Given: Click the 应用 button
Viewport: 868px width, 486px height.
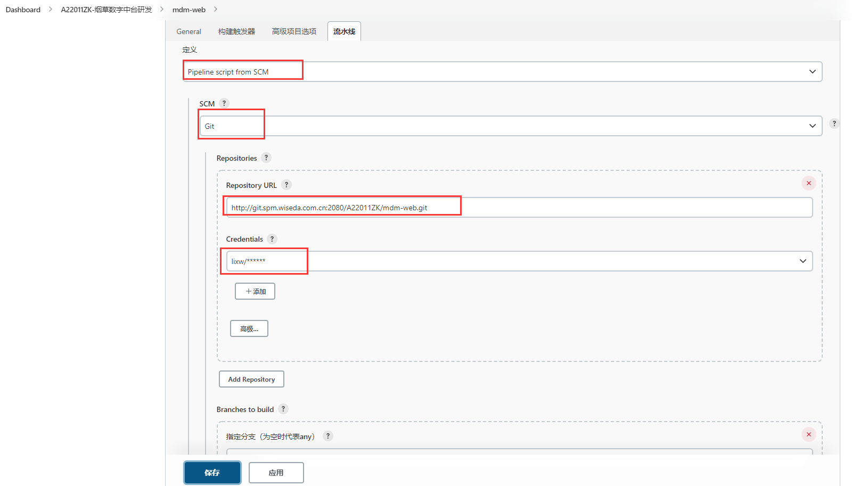Looking at the screenshot, I should point(276,473).
